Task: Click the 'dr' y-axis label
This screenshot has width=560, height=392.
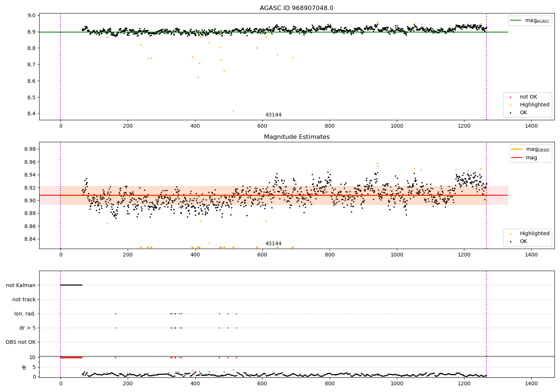Action: tap(24, 367)
